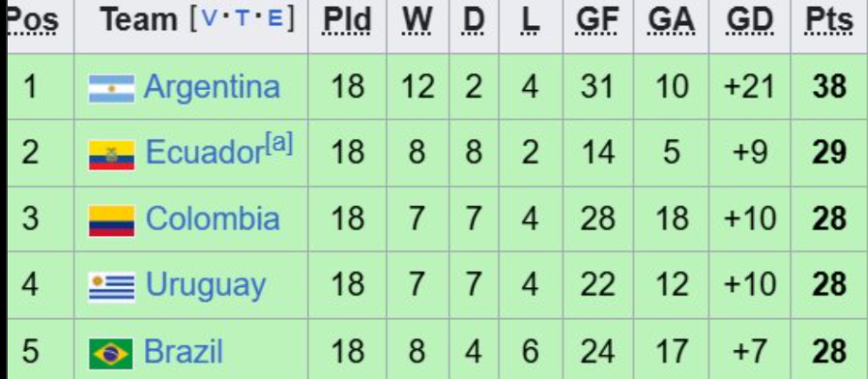Click the Ecuador flag icon
This screenshot has height=379, width=868.
pos(111,154)
